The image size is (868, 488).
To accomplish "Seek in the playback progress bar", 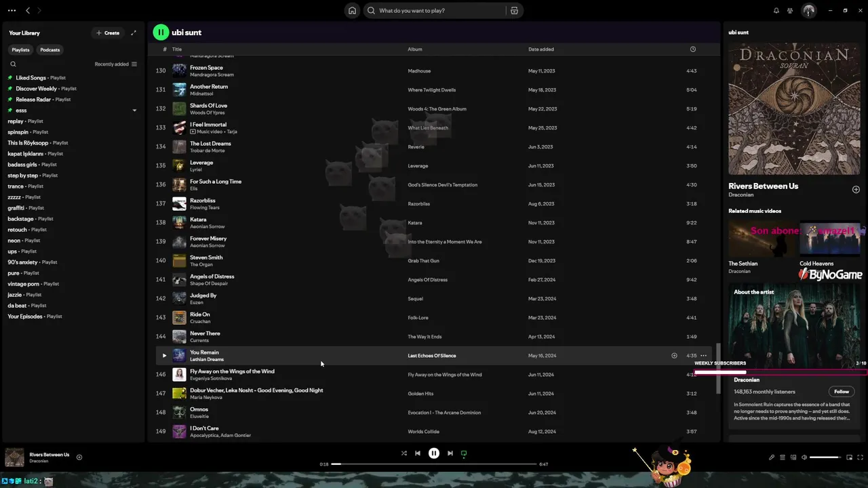I will pos(434,464).
